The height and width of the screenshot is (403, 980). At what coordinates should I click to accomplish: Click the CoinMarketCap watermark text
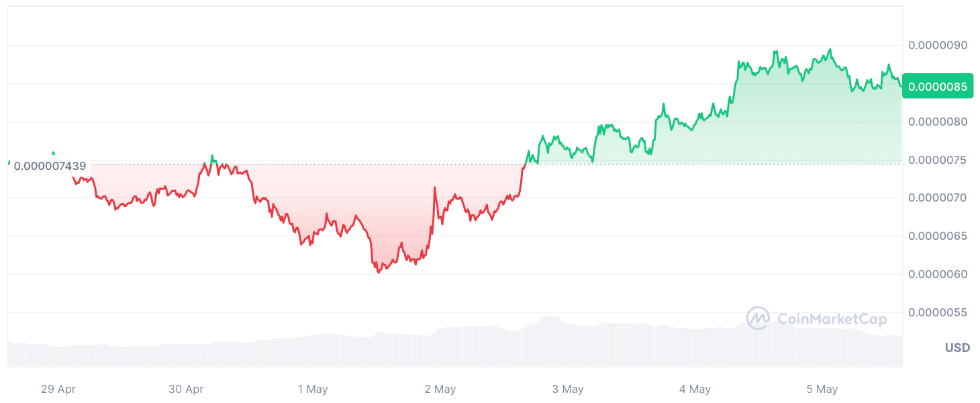click(832, 319)
